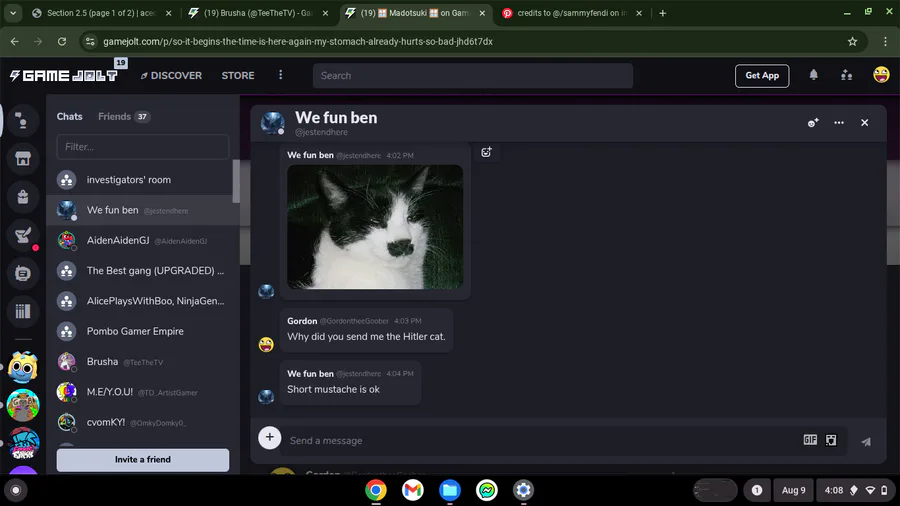Viewport: 900px width, 506px height.
Task: Open the Chrome three-dot menu
Action: 885,41
